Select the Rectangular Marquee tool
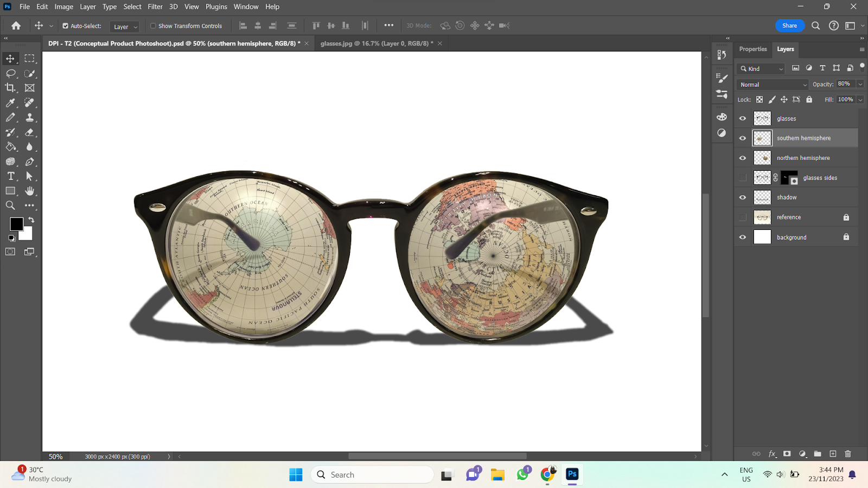The image size is (868, 488). [x=29, y=59]
